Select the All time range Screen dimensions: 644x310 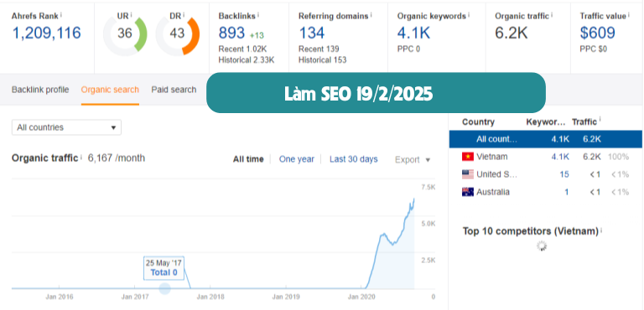(248, 159)
